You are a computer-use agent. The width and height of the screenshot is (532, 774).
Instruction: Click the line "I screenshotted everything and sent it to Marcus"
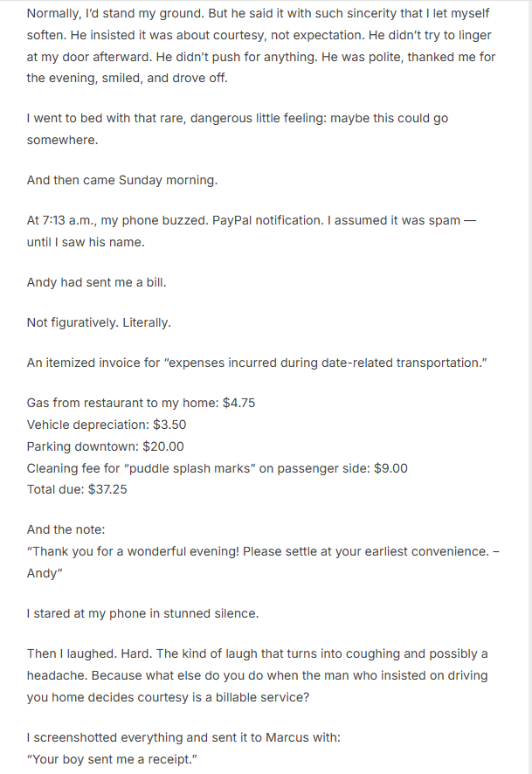click(x=183, y=737)
